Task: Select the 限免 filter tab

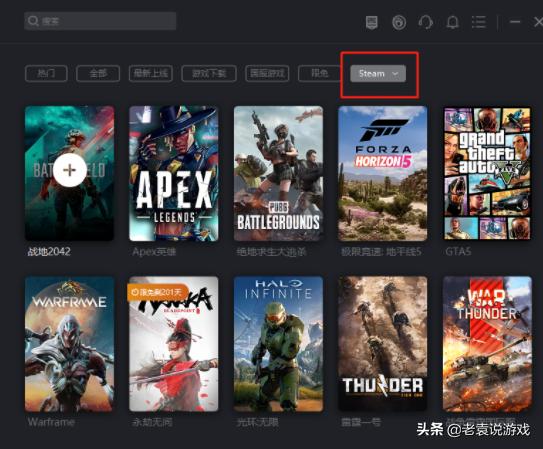Action: pyautogui.click(x=319, y=73)
